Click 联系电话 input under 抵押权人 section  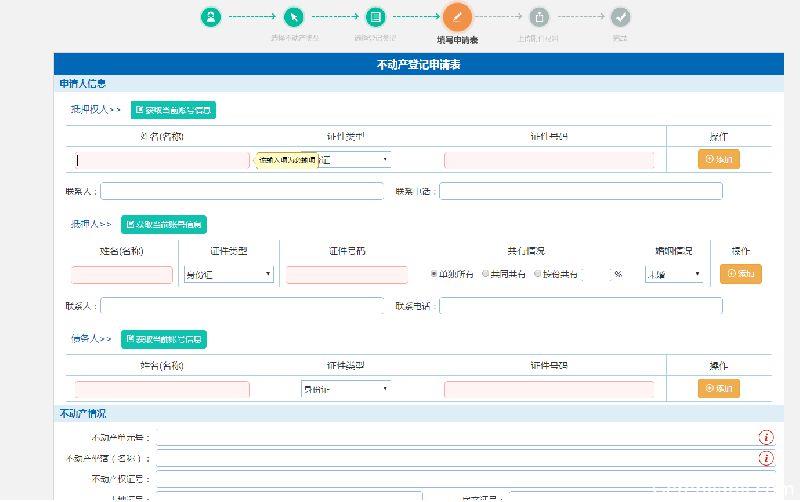click(x=581, y=191)
